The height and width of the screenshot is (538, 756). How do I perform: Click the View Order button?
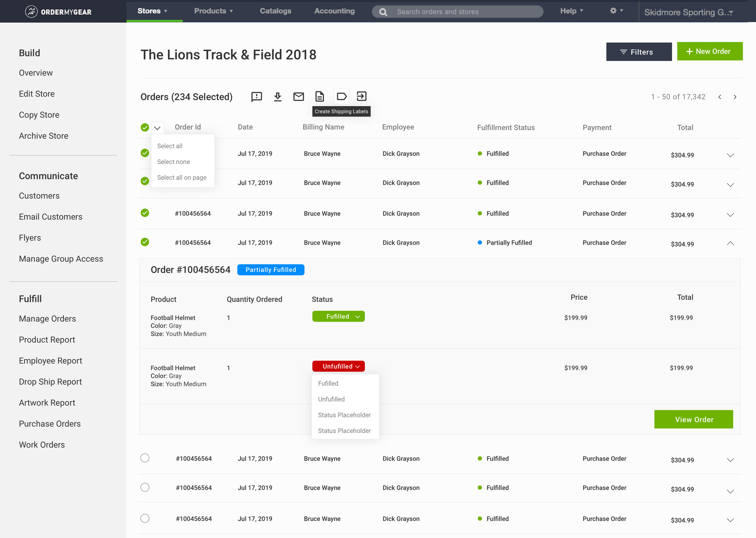[x=694, y=419]
